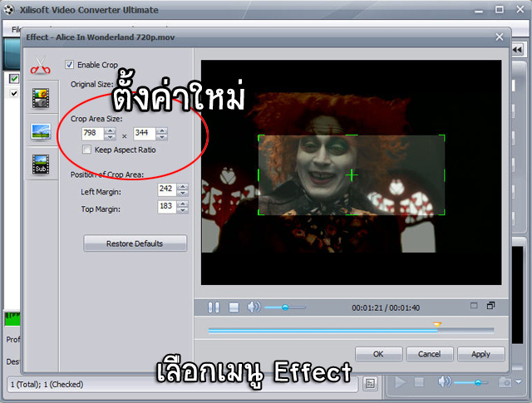532x403 pixels.
Task: Mute main window volume speaker
Action: tap(444, 382)
